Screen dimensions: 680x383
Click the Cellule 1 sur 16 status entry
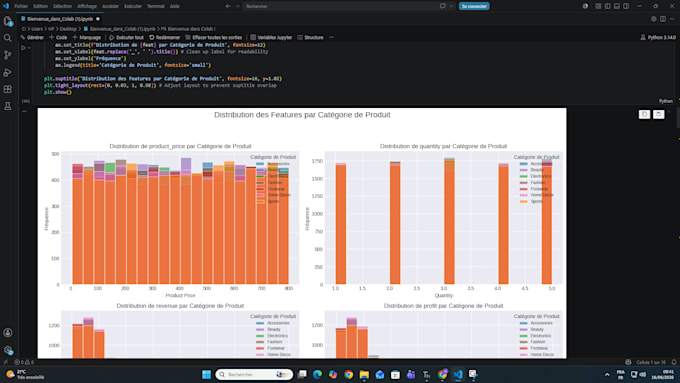(651, 362)
